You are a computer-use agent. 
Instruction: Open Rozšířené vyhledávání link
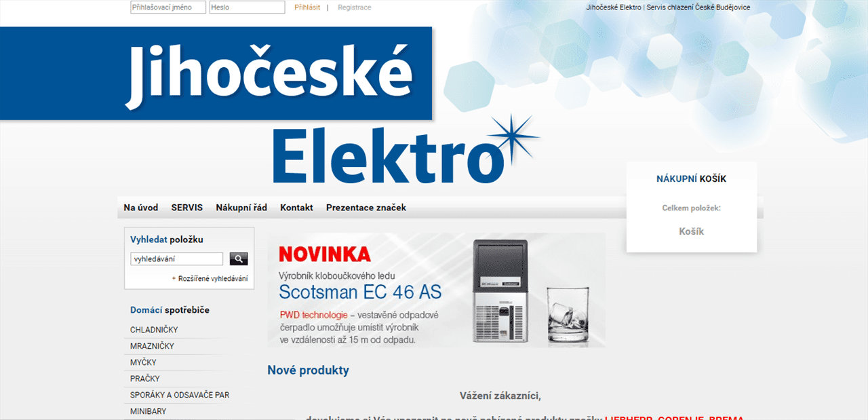coord(212,278)
